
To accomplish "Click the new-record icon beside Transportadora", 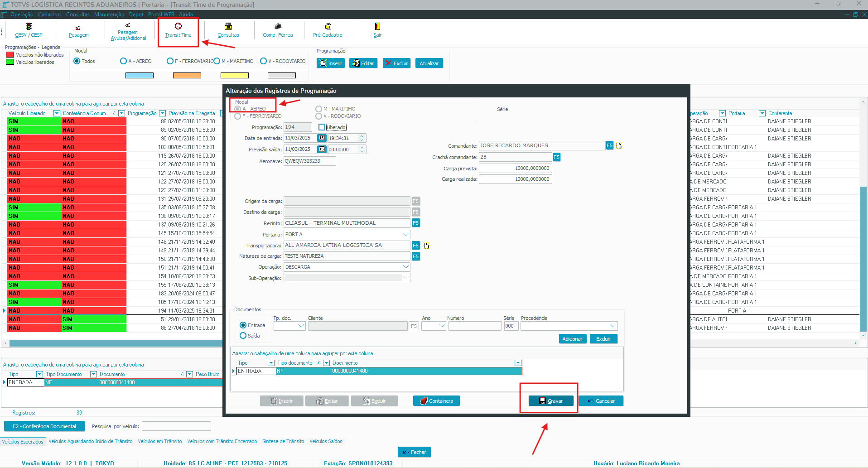I will pyautogui.click(x=426, y=246).
